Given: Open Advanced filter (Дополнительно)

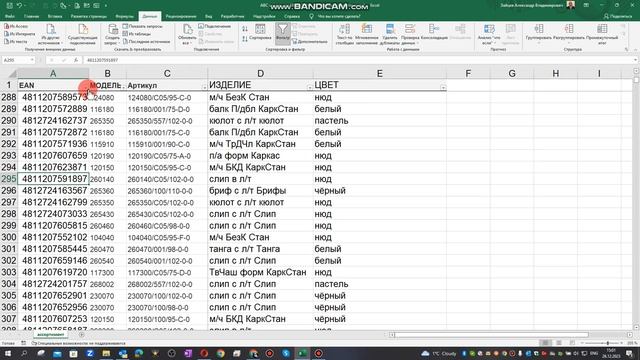Looking at the screenshot, I should click(310, 41).
